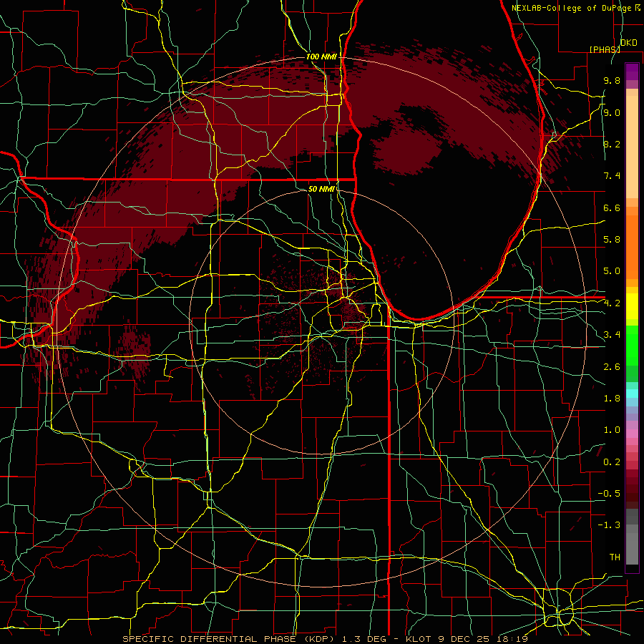Click the 8.2 value on color scale

612,145
